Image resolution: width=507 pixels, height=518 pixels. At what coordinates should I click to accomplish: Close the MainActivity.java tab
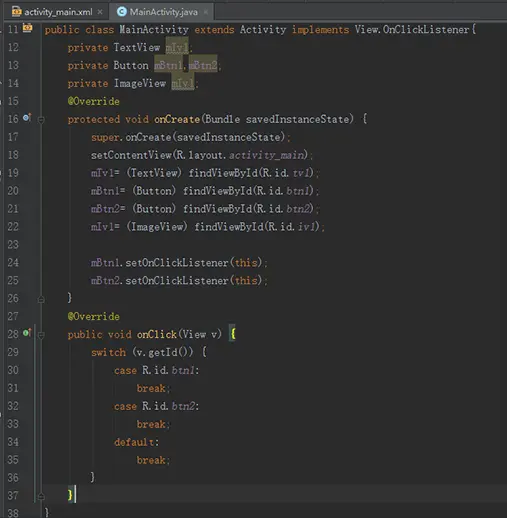(206, 12)
